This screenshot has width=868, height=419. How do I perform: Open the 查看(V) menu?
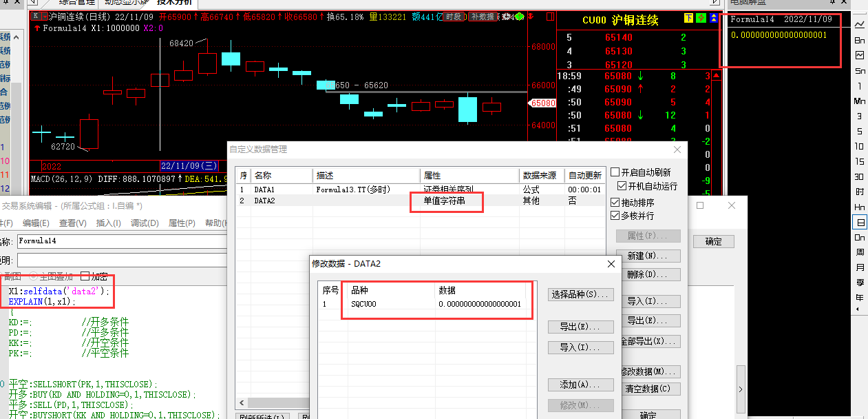coord(72,223)
